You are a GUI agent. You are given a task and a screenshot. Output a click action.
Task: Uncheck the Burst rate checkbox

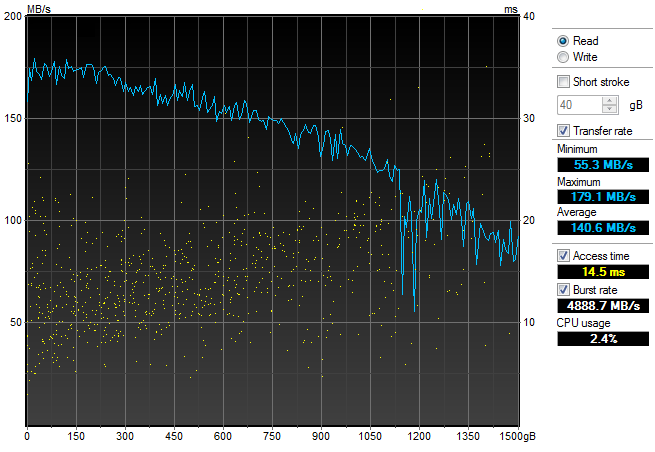click(563, 289)
